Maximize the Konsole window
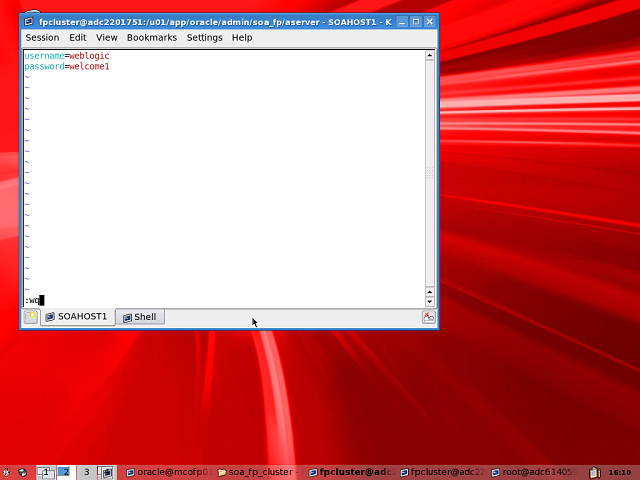 [416, 22]
